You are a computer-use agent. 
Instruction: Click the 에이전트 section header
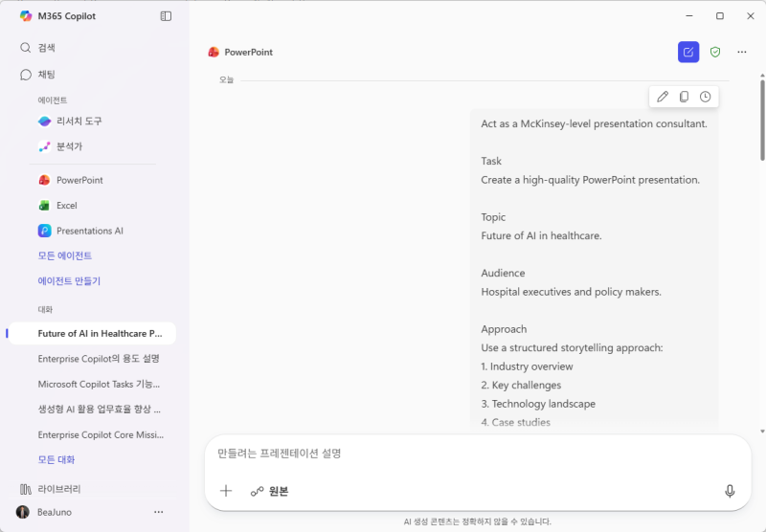click(x=53, y=100)
